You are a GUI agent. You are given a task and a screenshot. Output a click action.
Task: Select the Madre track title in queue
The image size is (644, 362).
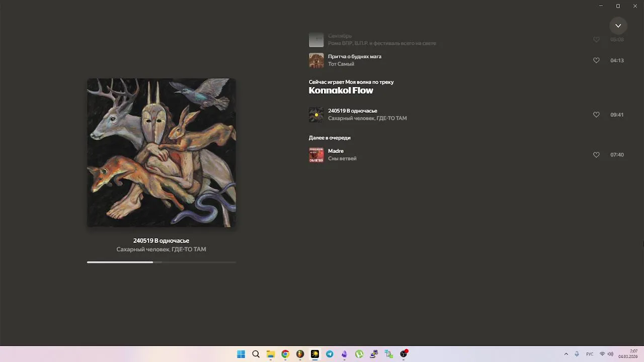tap(336, 151)
